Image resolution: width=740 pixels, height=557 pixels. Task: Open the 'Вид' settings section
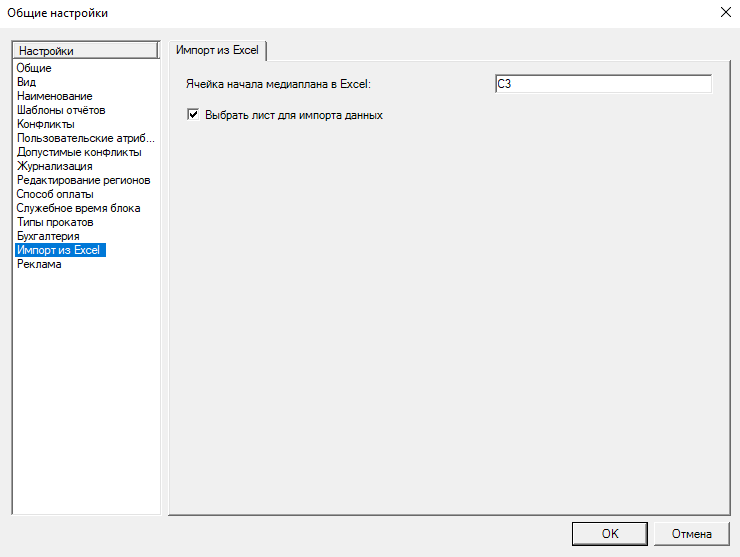click(27, 82)
